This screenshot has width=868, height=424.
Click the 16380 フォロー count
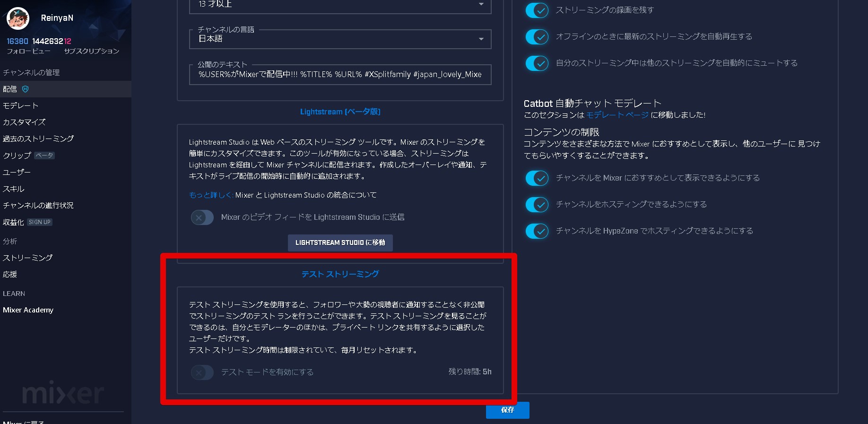pyautogui.click(x=17, y=42)
